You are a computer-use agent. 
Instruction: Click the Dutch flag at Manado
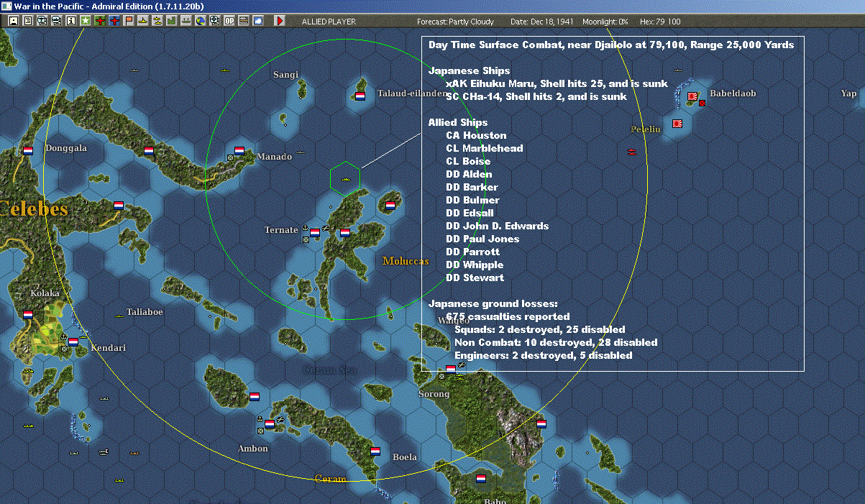[239, 151]
